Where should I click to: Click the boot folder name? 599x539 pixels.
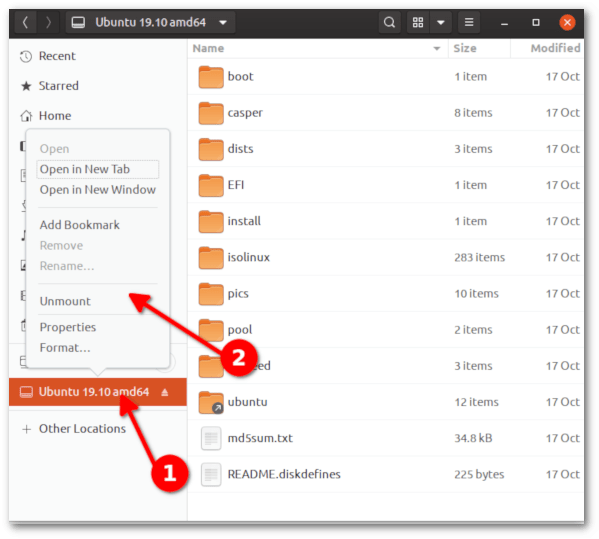pyautogui.click(x=240, y=76)
